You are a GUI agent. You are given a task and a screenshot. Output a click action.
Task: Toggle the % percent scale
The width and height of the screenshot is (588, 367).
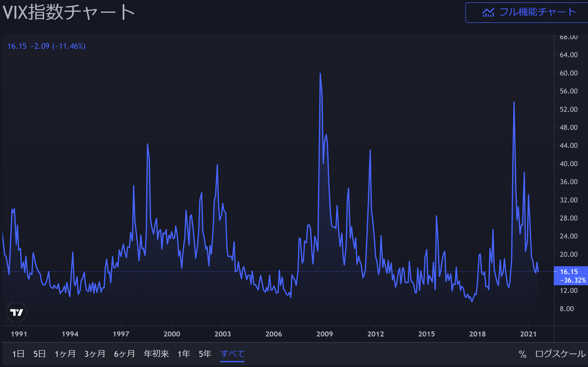click(x=523, y=354)
